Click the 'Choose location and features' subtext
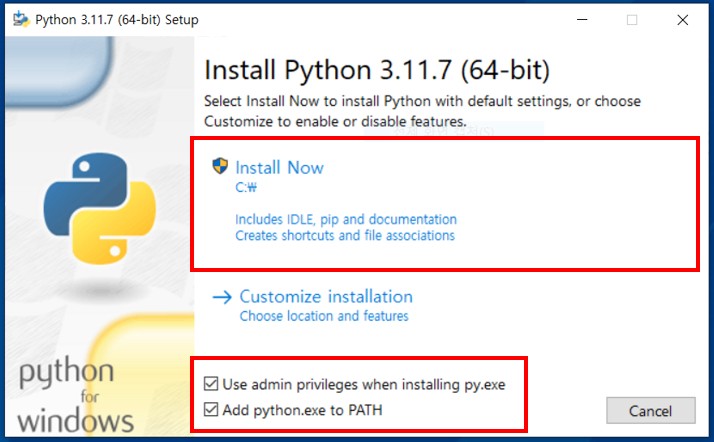714x442 pixels. (x=324, y=316)
